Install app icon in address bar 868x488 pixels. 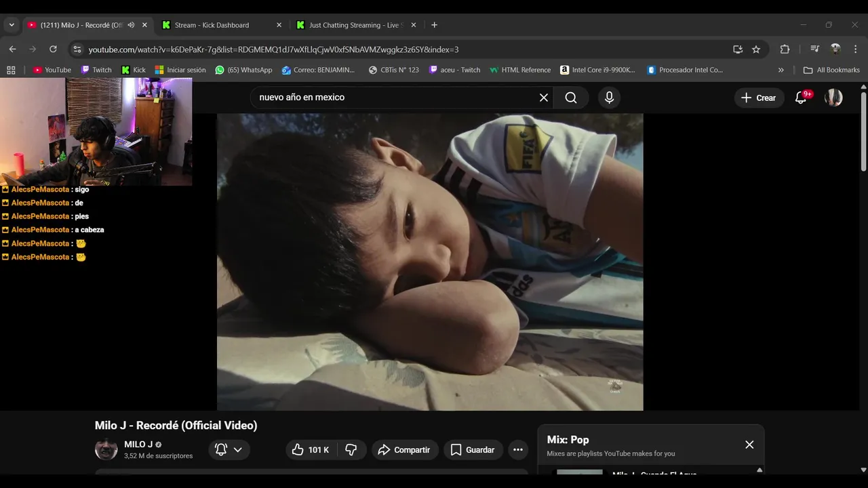[x=738, y=49]
